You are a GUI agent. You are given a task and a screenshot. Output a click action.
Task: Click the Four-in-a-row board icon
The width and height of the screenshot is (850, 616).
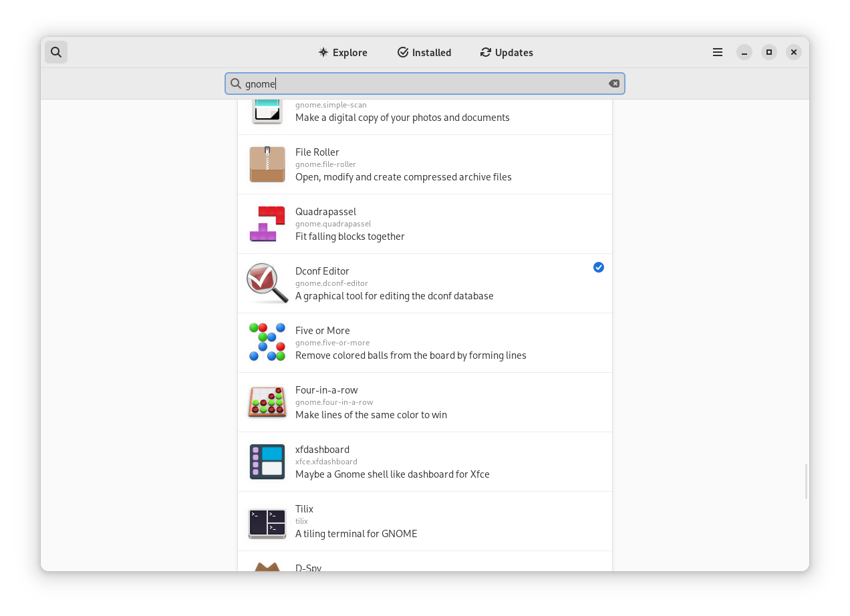[x=267, y=402]
